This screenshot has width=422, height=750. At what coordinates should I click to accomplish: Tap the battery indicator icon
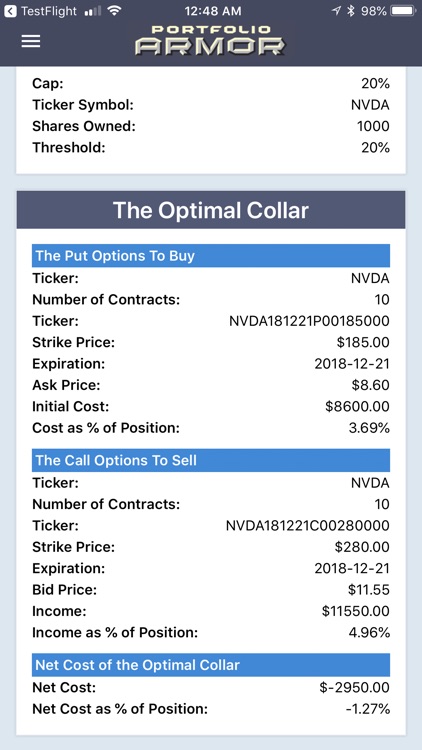click(x=403, y=11)
